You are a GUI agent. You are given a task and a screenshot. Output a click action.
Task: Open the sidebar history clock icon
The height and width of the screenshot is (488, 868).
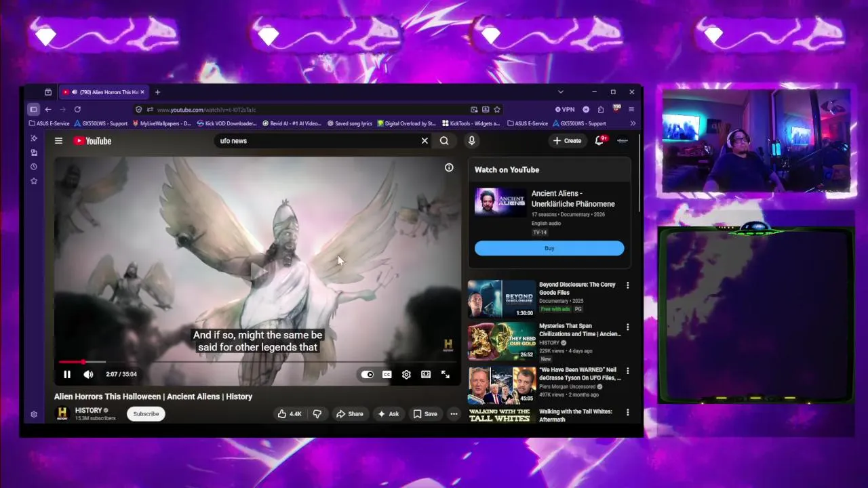click(x=34, y=167)
